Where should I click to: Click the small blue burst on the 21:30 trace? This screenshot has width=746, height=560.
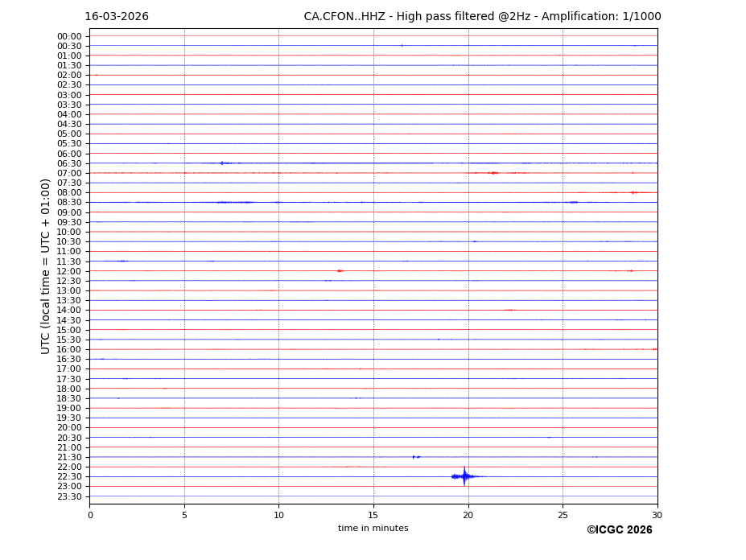(416, 457)
